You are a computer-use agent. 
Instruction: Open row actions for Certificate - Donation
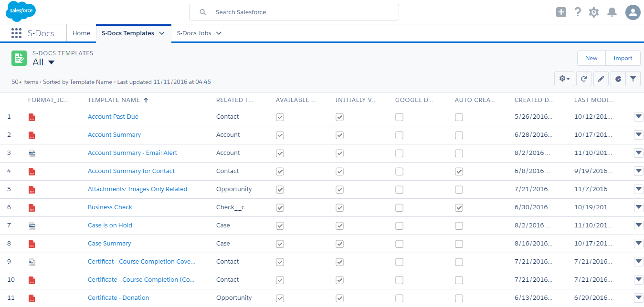pos(639,298)
